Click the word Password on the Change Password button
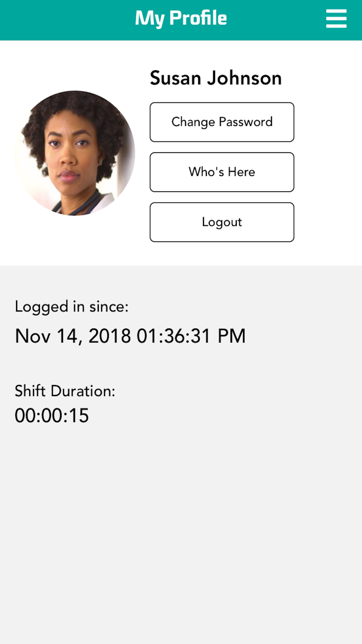 click(x=246, y=122)
